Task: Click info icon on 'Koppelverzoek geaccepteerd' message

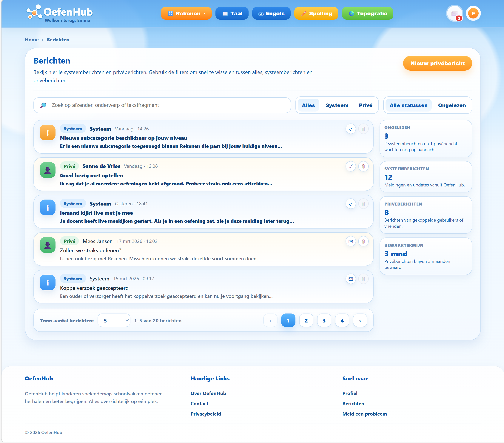Action: click(48, 282)
